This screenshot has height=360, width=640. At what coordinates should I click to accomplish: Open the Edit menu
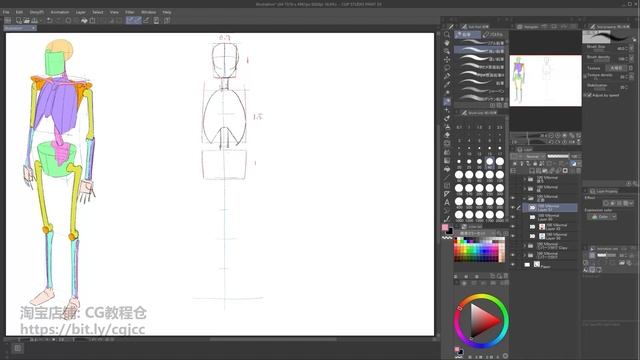pyautogui.click(x=19, y=12)
